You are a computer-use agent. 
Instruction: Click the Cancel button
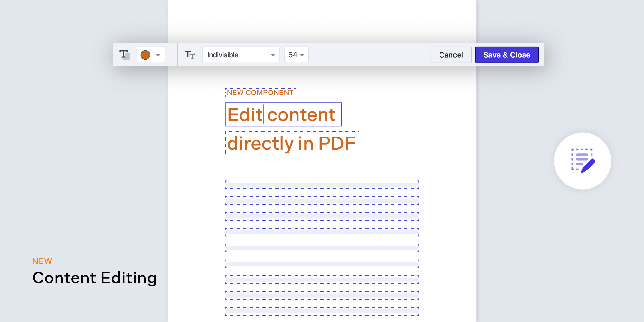point(451,55)
